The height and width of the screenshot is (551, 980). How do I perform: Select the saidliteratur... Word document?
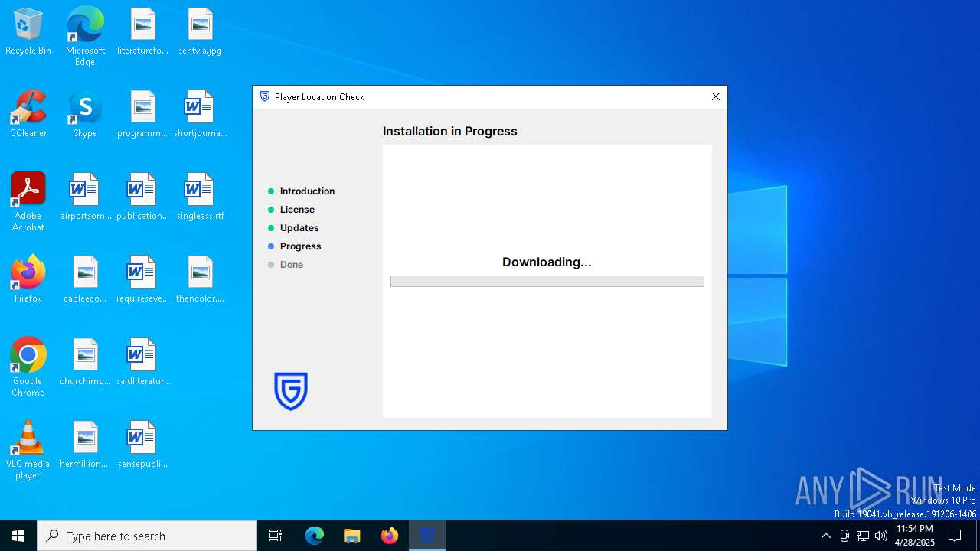coord(142,363)
